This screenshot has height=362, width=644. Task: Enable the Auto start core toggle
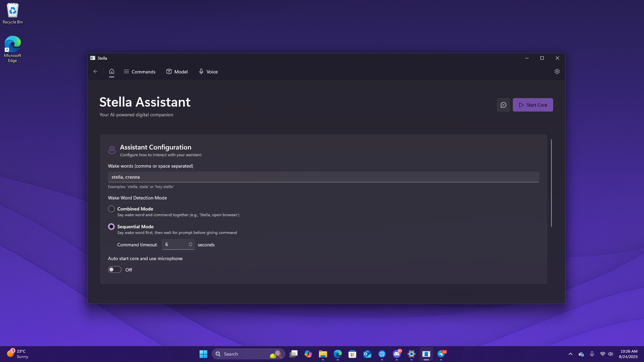coord(114,269)
